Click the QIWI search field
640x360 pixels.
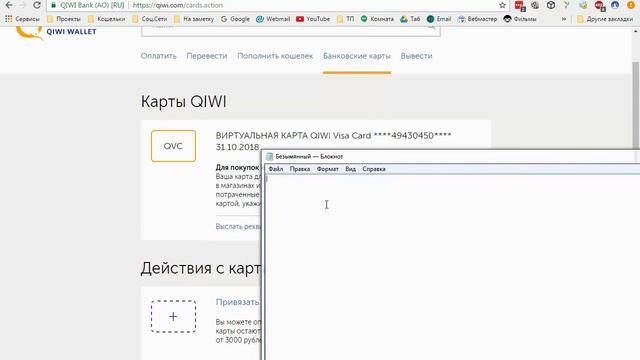291,30
